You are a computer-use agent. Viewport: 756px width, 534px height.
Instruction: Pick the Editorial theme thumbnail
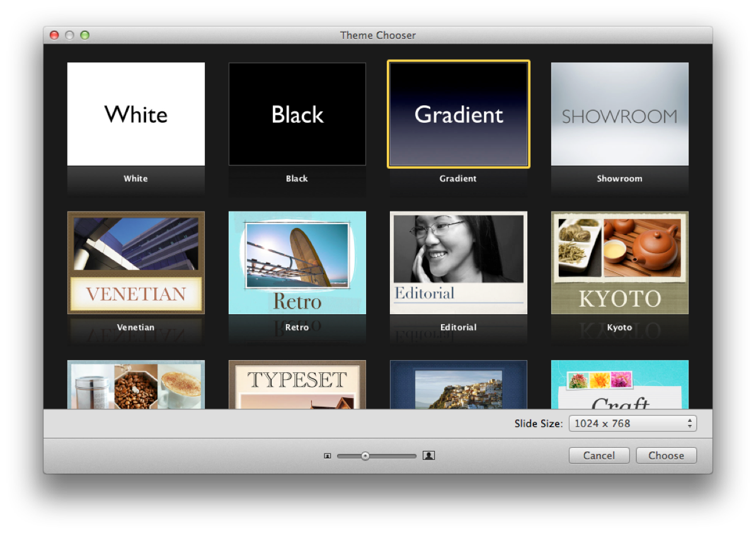459,263
